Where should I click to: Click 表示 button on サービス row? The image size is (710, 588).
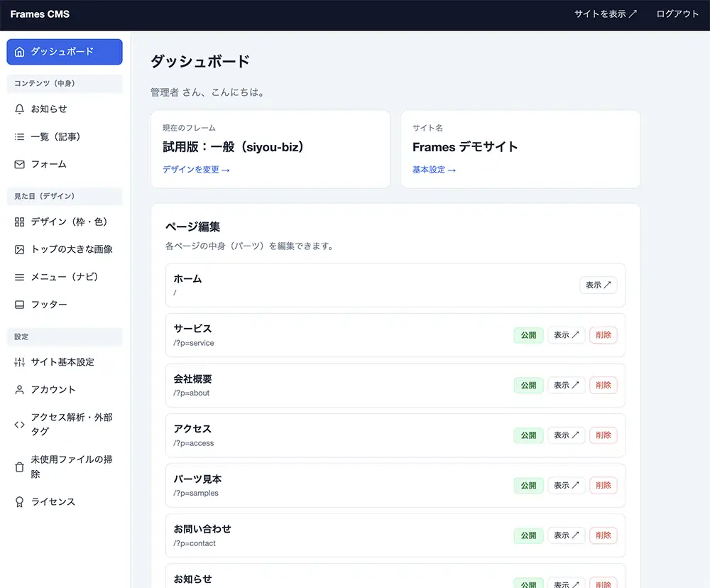[x=567, y=335]
